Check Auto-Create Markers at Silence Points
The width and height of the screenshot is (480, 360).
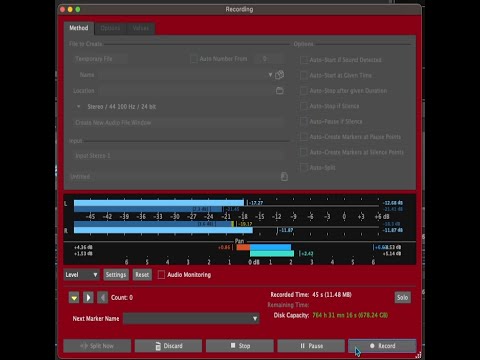tap(304, 152)
